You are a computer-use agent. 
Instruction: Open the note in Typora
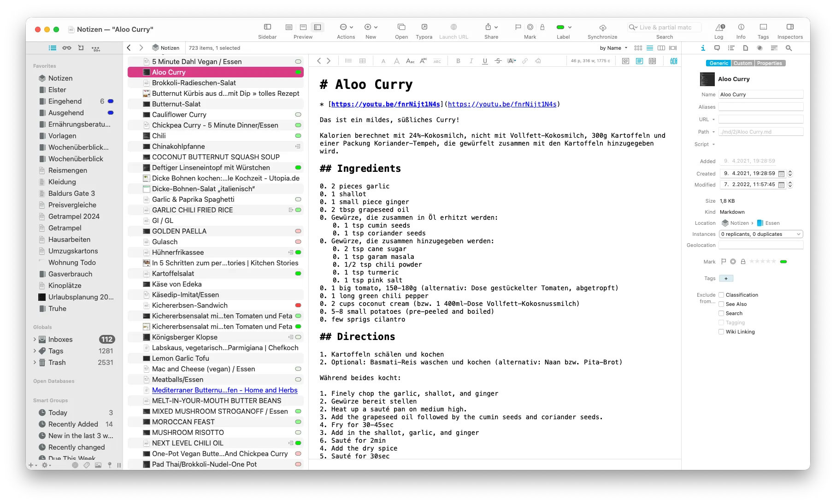coord(424,28)
